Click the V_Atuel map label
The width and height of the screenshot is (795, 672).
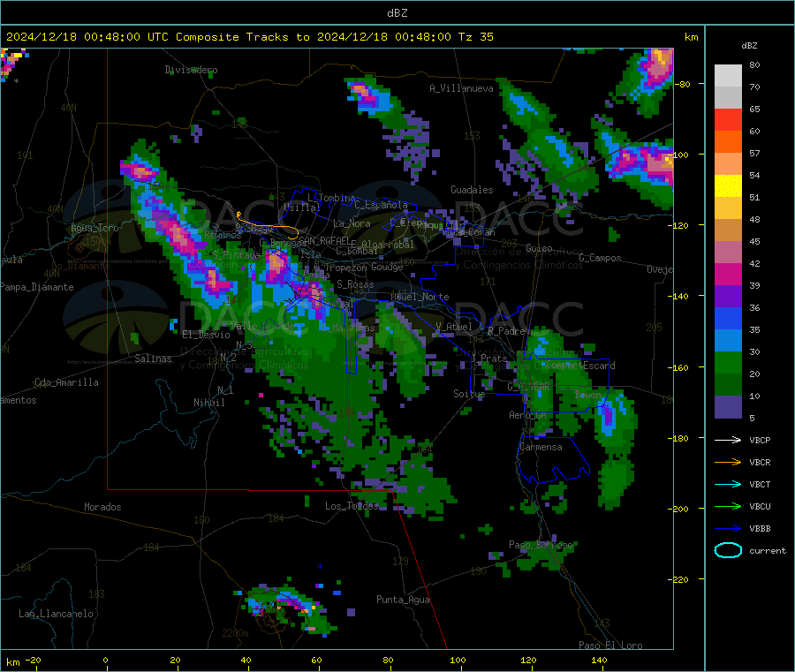454,327
